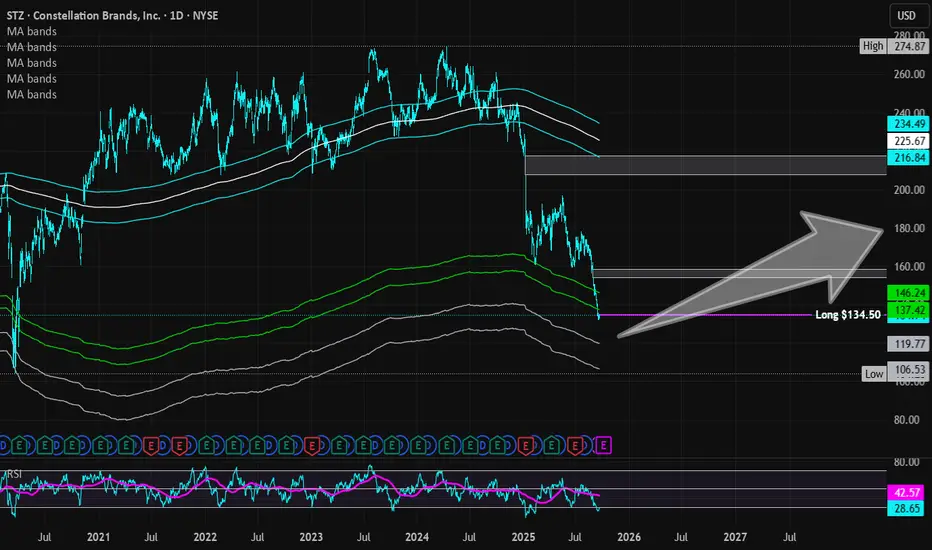Screen dimensions: 932x550
Task: Click the 180.00 price axis label
Action: (x=909, y=228)
